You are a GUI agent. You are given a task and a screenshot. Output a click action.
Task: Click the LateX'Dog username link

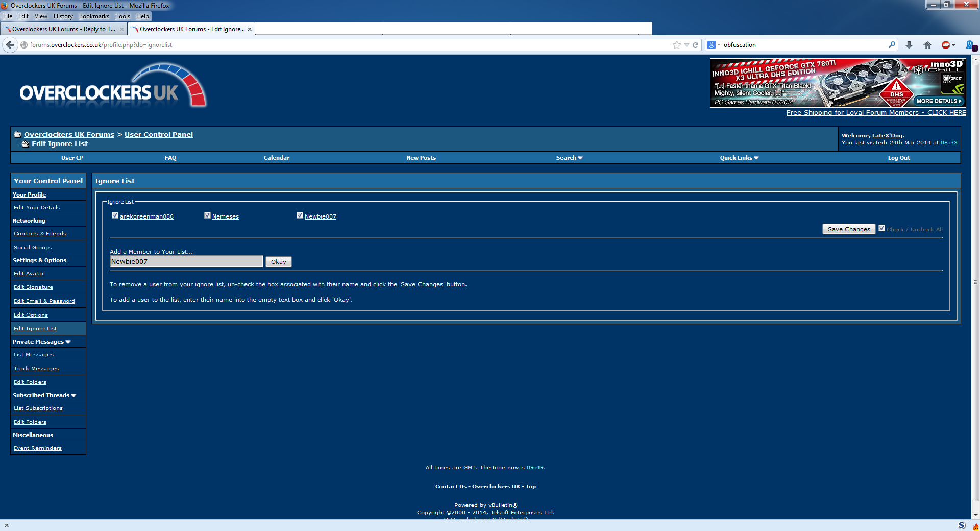(x=887, y=136)
